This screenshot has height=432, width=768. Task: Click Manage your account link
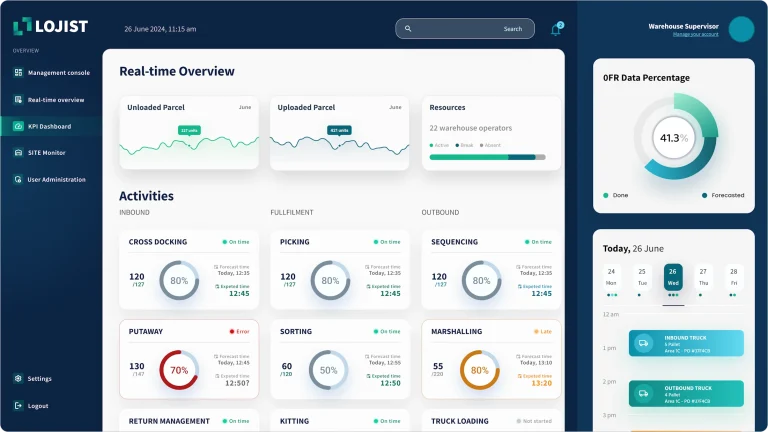(x=696, y=34)
